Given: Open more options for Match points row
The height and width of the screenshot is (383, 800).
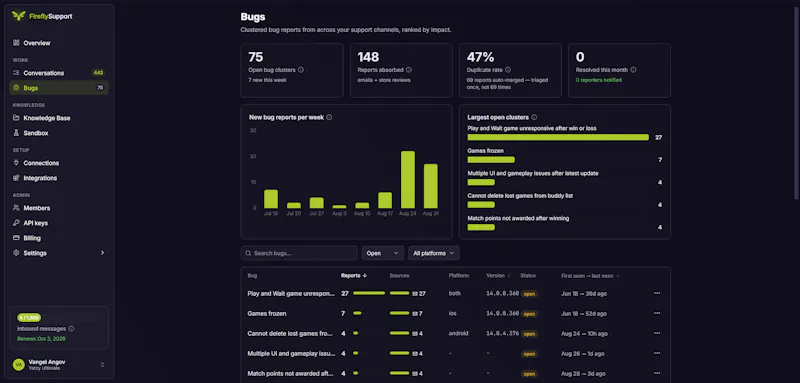Looking at the screenshot, I should pyautogui.click(x=657, y=373).
